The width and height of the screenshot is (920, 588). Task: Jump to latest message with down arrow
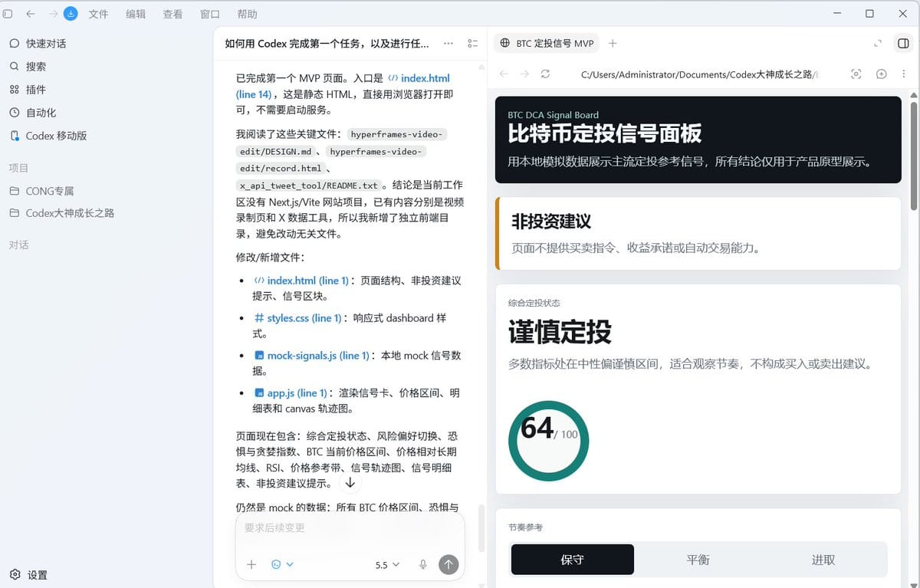(350, 483)
